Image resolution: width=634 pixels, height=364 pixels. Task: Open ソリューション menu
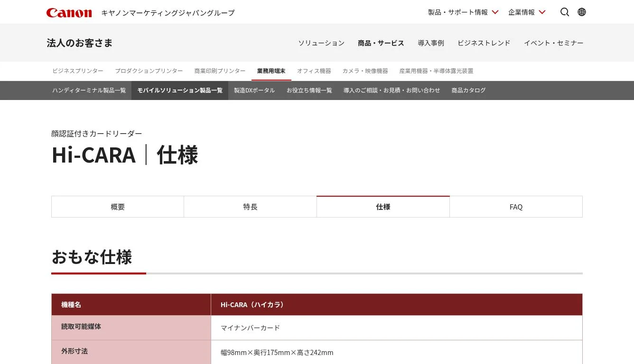coord(321,43)
